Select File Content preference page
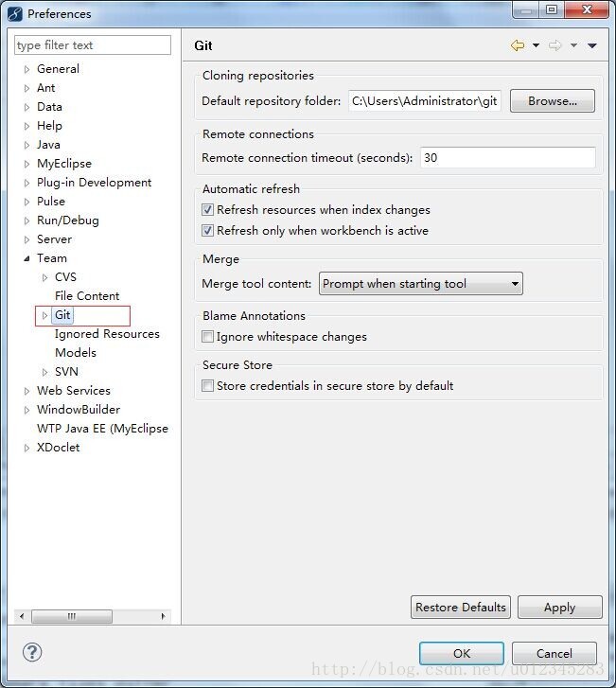Image resolution: width=616 pixels, height=688 pixels. (87, 296)
